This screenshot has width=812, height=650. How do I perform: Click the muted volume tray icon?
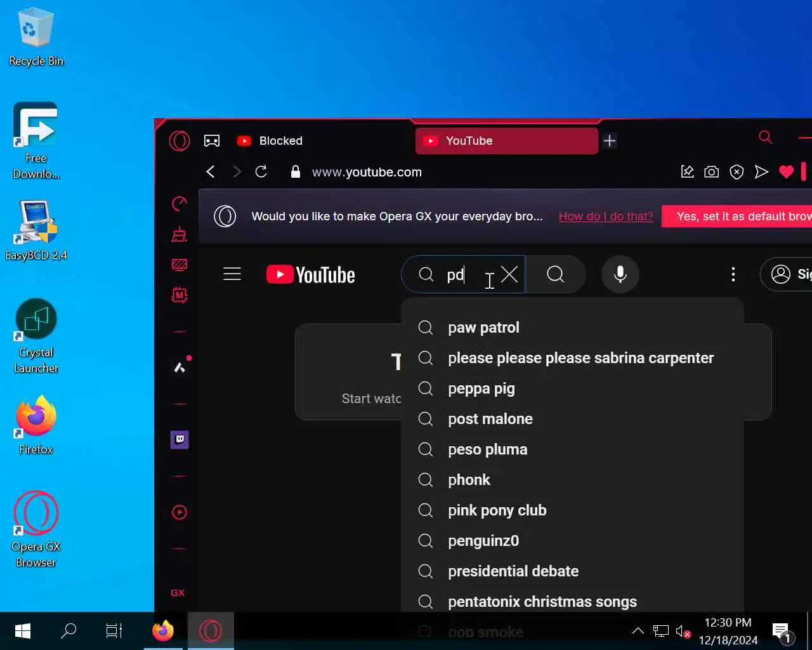683,631
